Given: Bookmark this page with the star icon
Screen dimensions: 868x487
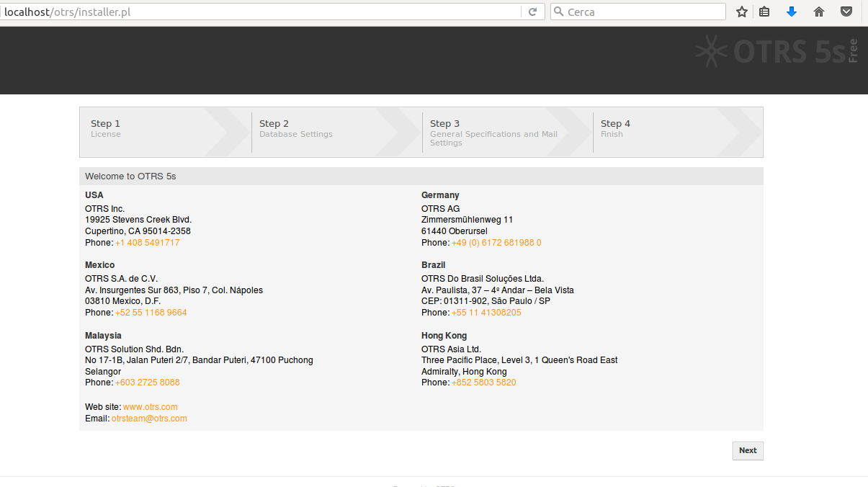Looking at the screenshot, I should tap(741, 12).
